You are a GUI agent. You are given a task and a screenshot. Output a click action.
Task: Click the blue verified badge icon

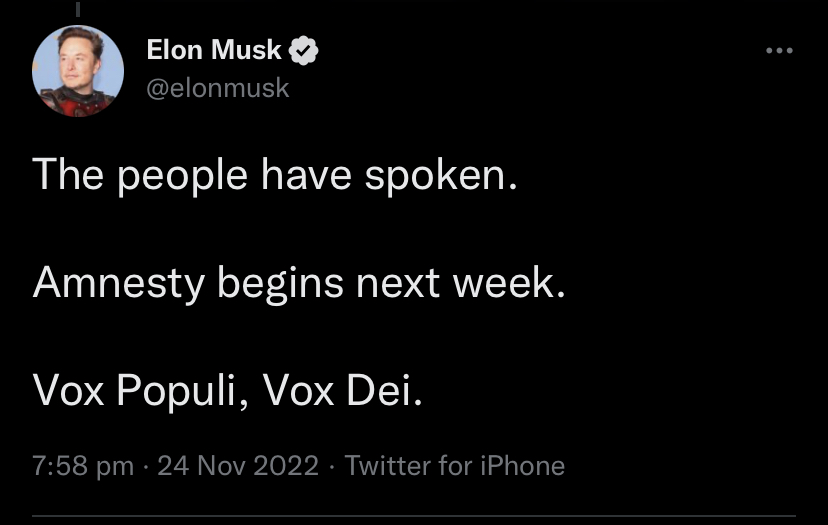tap(304, 49)
